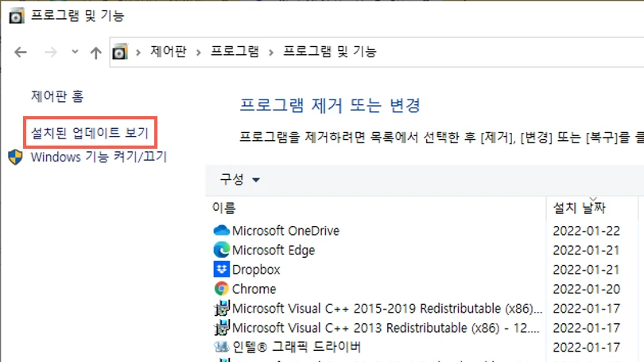Click the OneDrive cloud icon
Screen dimensions: 644x362
222,231
